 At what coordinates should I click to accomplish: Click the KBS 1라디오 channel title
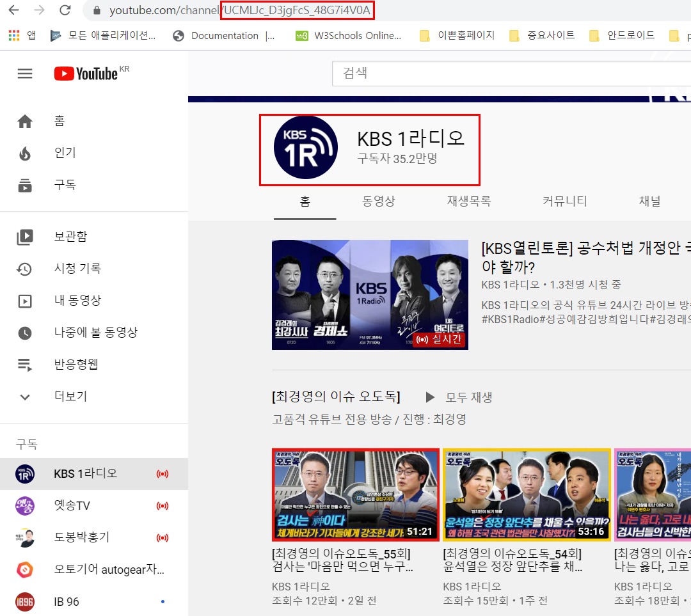pyautogui.click(x=411, y=138)
